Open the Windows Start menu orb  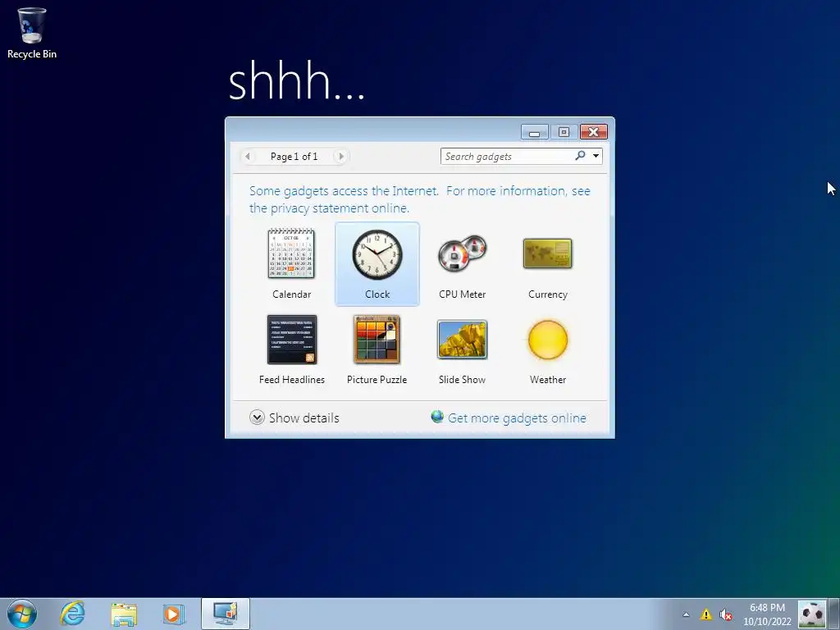click(22, 614)
